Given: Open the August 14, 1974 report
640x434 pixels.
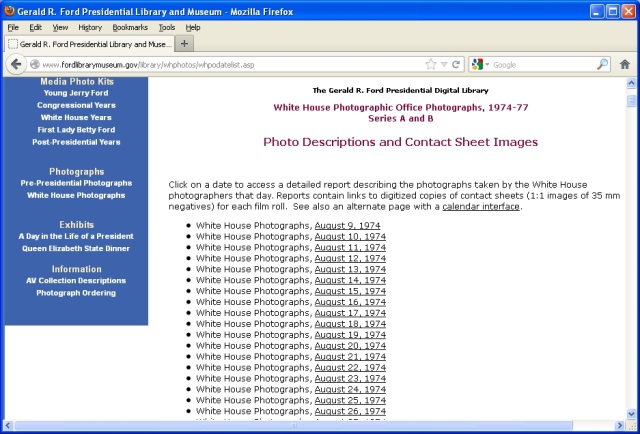Looking at the screenshot, I should click(350, 280).
